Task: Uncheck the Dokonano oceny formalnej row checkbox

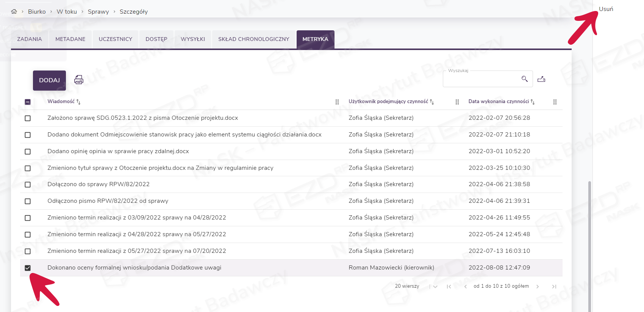Action: (28, 268)
